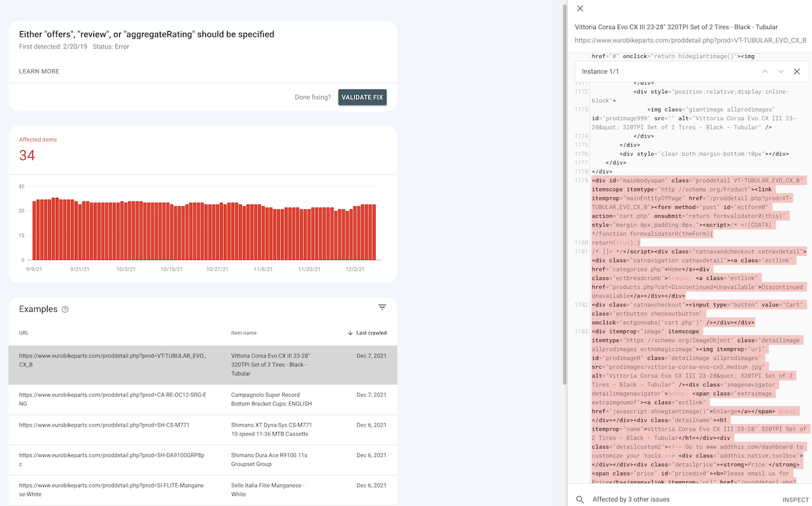Viewport: 812px width, 506px height.
Task: Select the SI-FLITE-Manganese-White example URL
Action: [113, 490]
